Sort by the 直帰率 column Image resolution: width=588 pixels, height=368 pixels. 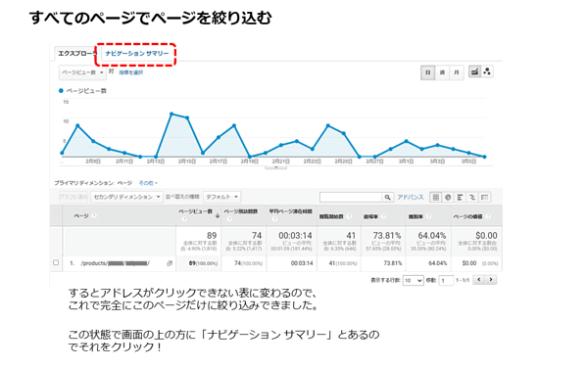point(370,216)
